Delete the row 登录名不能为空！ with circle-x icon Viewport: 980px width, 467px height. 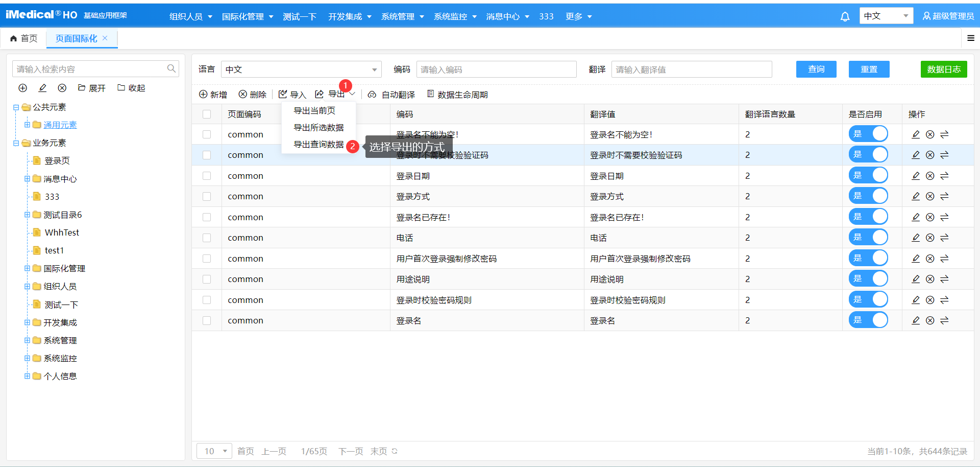pos(930,134)
